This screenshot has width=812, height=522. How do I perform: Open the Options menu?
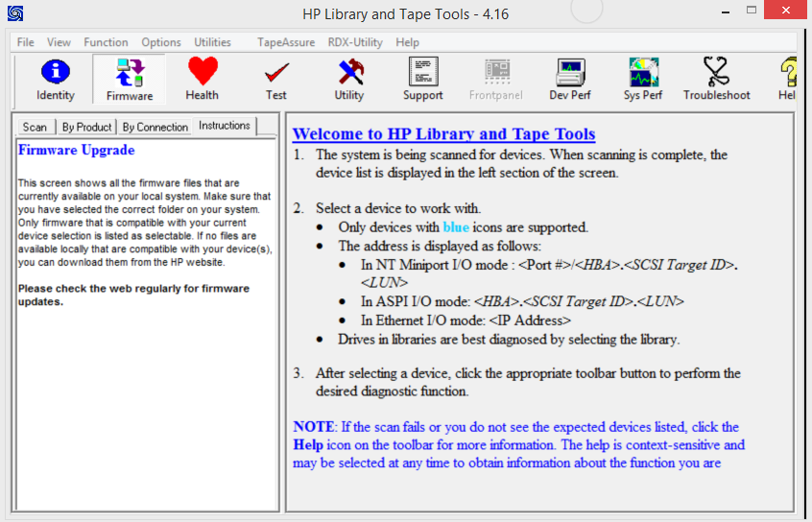161,42
